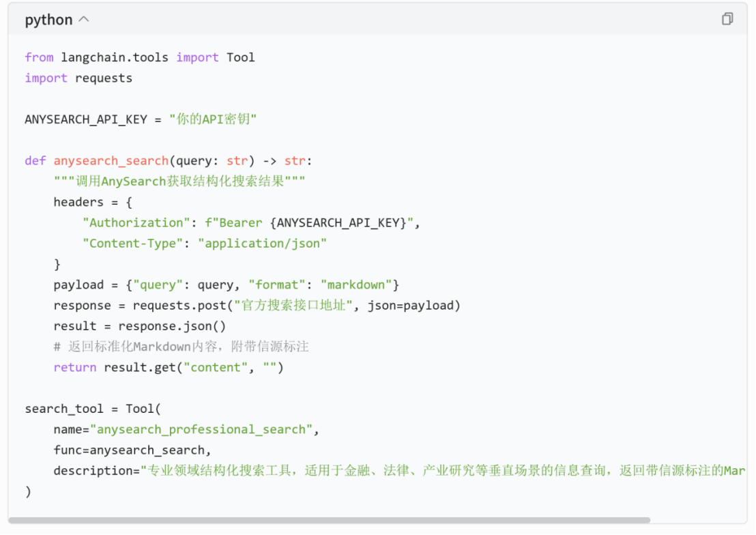Click the f"Bearer {ANYSEARCH_API_KEY}" string

point(309,223)
